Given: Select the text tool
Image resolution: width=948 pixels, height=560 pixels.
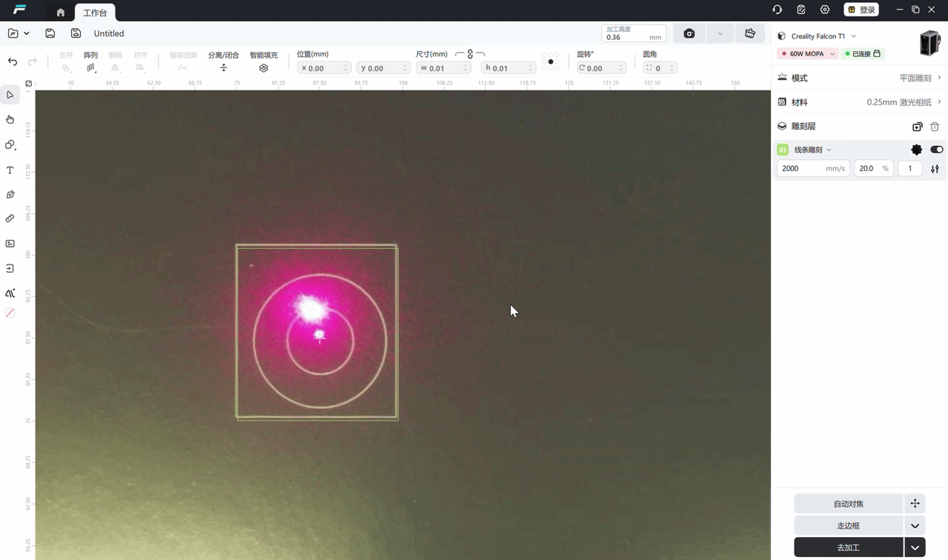Looking at the screenshot, I should (10, 170).
